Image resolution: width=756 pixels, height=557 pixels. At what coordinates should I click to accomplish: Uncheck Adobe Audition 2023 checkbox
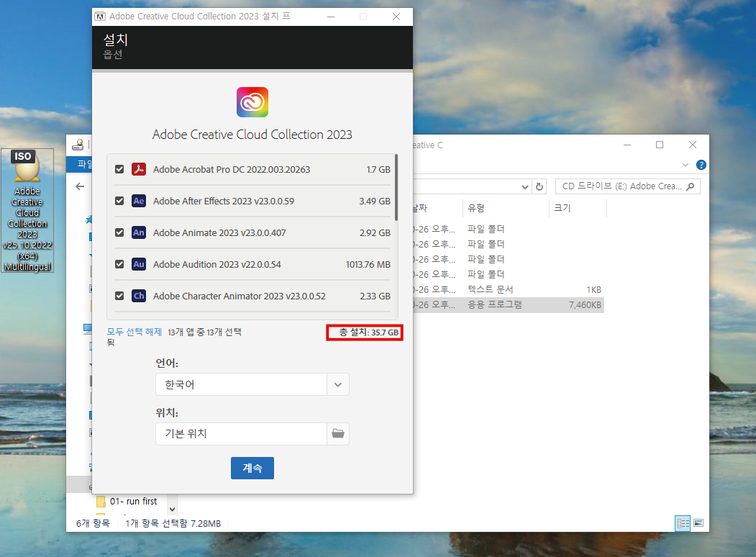point(119,264)
